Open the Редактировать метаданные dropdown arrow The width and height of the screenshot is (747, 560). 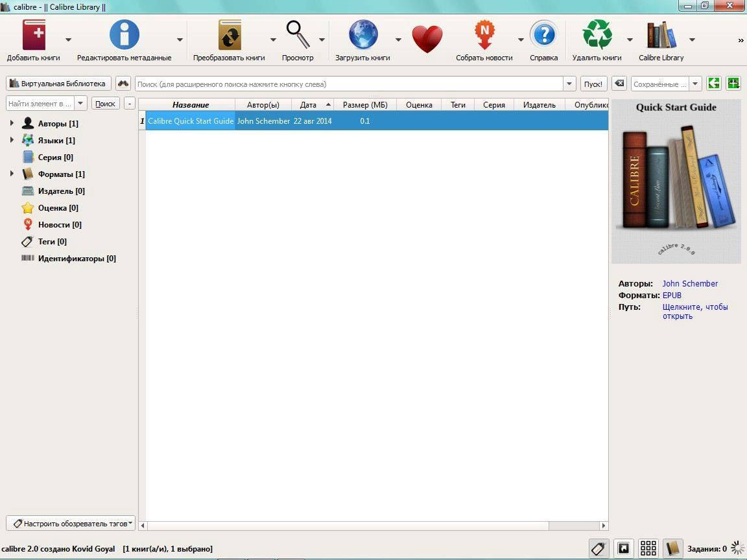coord(180,40)
